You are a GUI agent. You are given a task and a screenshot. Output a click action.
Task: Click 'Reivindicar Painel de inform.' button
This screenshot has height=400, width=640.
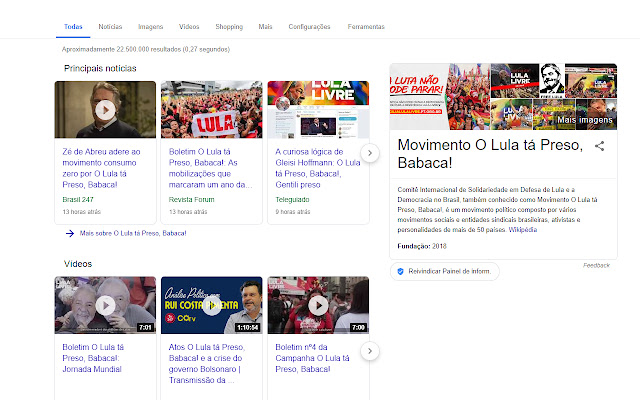point(444,271)
